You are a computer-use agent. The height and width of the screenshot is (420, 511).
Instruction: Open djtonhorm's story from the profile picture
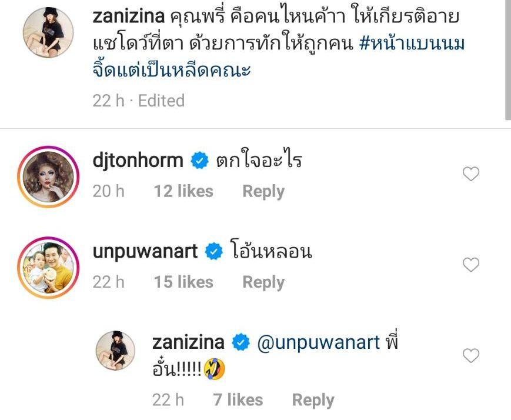[48, 176]
